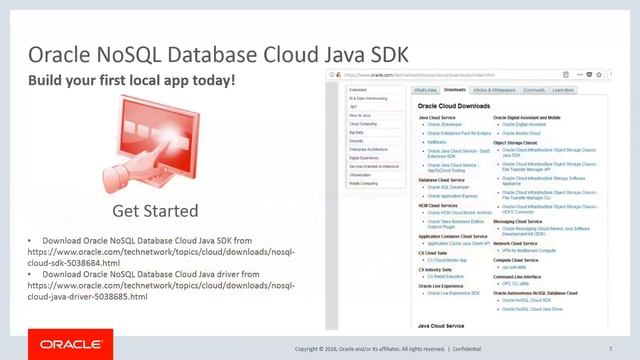The height and width of the screenshot is (360, 640).
Task: Click the nosql-cloud-sdk-5038684.html URL text
Action: (161, 258)
